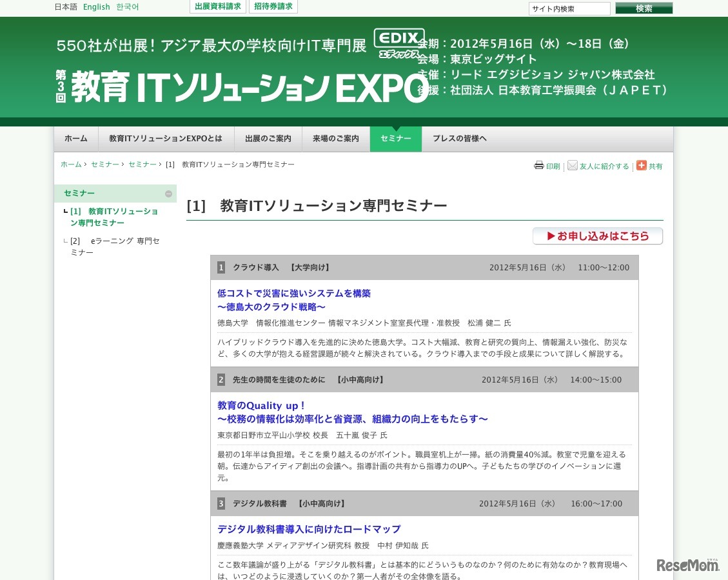Click the red plus 共有 share icon
Viewport: 728px width, 580px height.
pyautogui.click(x=641, y=165)
